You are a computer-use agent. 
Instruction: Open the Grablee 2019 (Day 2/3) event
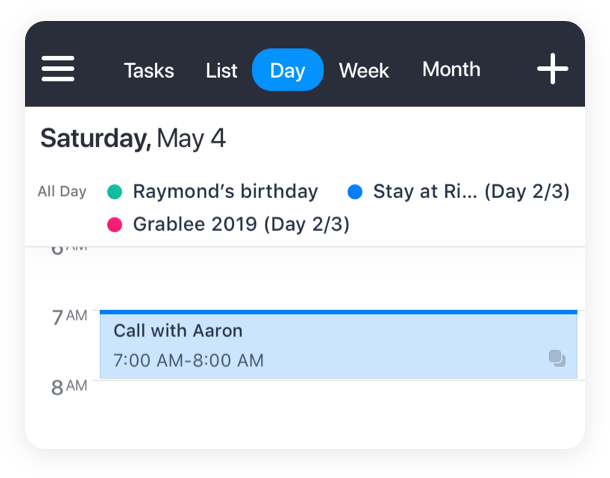pyautogui.click(x=241, y=224)
